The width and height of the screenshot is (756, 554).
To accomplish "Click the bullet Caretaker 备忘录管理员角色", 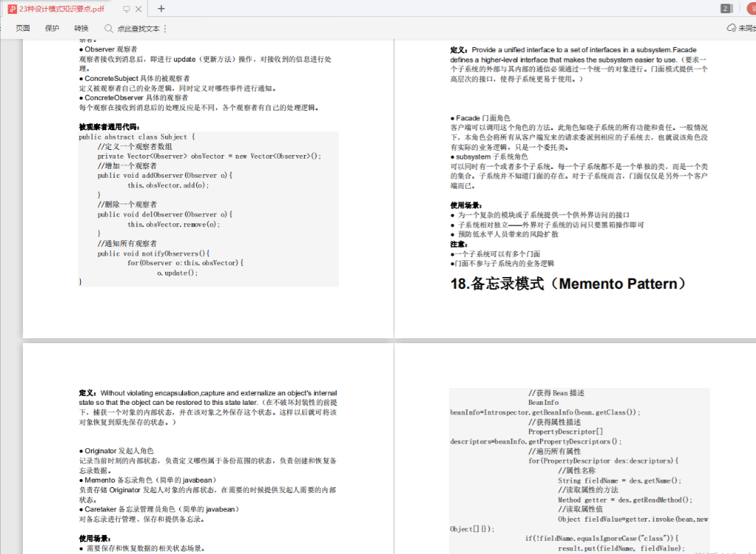I will 159,509.
